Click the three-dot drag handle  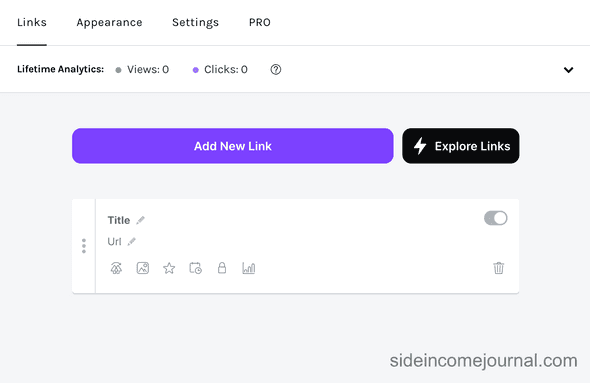pyautogui.click(x=84, y=246)
